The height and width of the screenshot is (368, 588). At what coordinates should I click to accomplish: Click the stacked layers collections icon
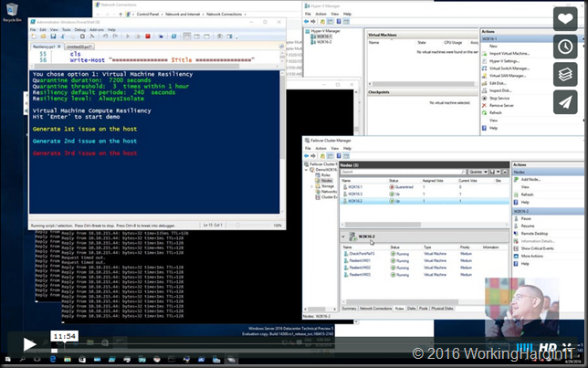point(565,74)
